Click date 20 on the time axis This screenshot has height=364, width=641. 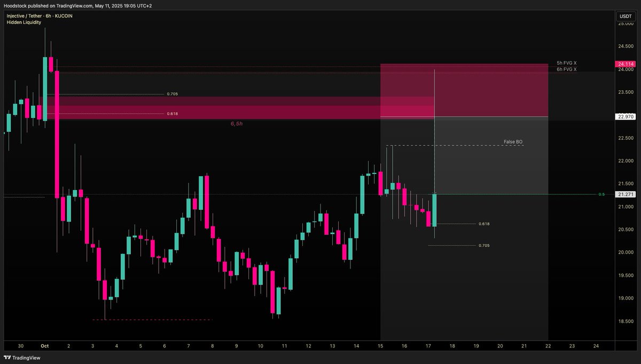pos(500,346)
